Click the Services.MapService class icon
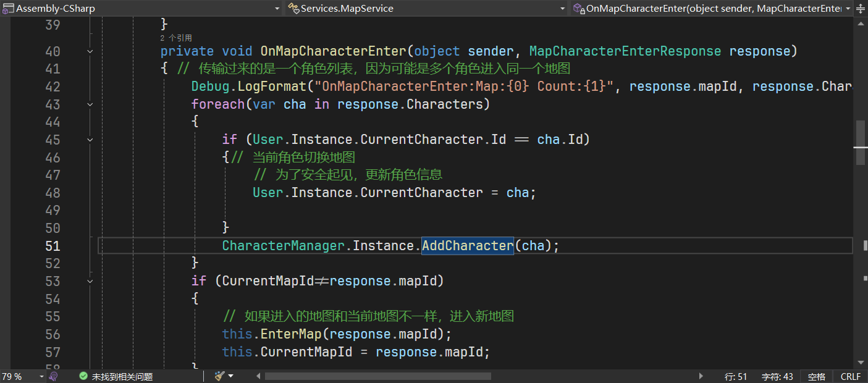Image resolution: width=868 pixels, height=383 pixels. 293,9
